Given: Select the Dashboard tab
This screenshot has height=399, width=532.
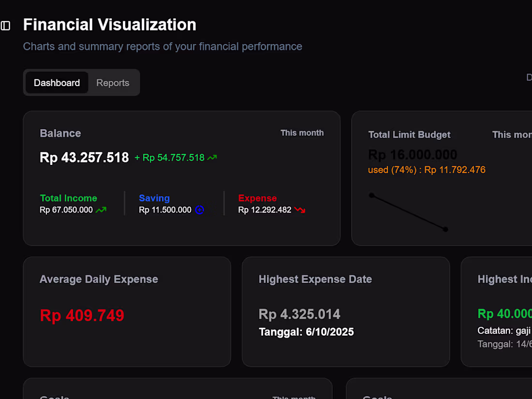Looking at the screenshot, I should (x=57, y=83).
